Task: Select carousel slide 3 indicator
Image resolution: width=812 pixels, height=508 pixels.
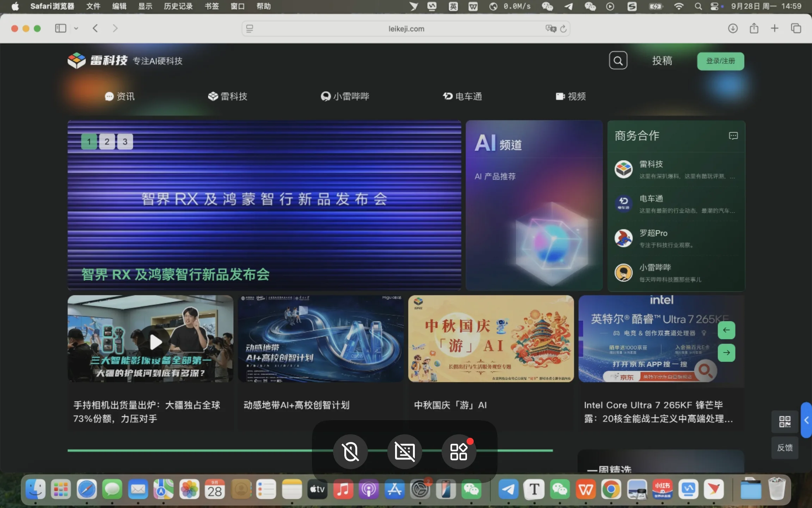Action: click(x=125, y=142)
